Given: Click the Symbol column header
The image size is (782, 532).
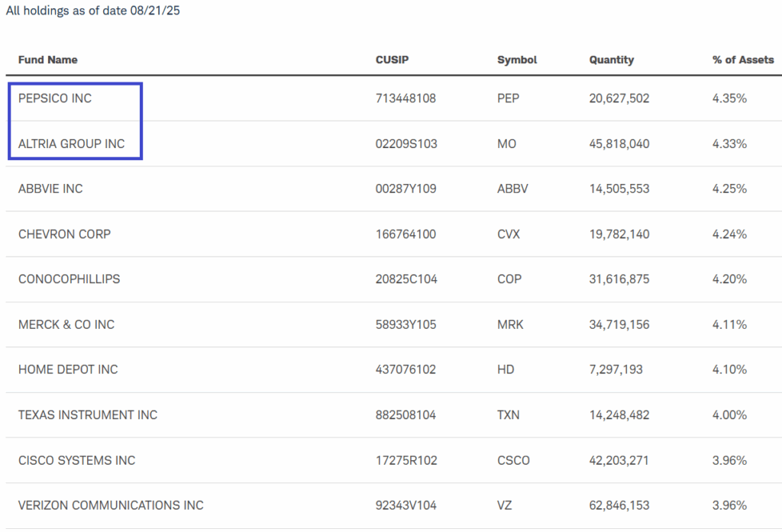Looking at the screenshot, I should [x=517, y=60].
